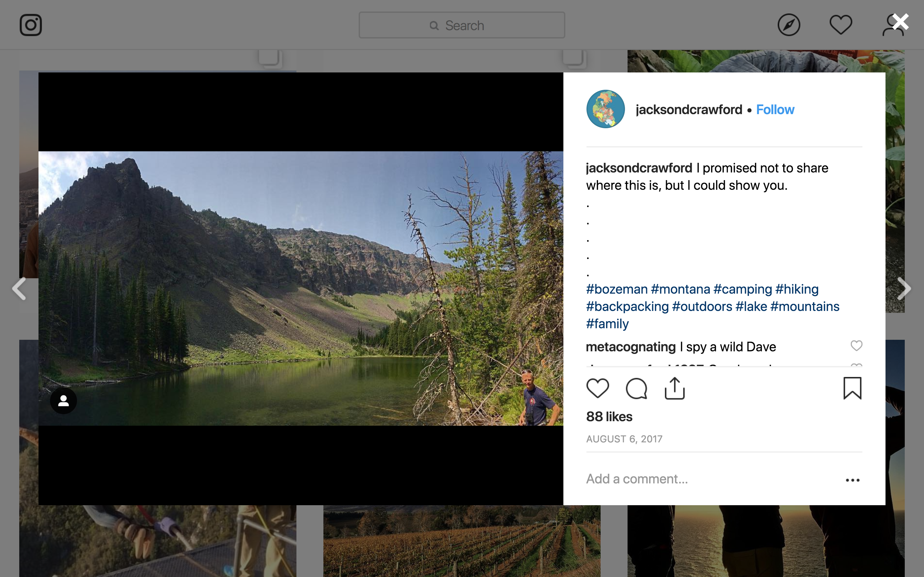Like metacognating's comment

[856, 346]
